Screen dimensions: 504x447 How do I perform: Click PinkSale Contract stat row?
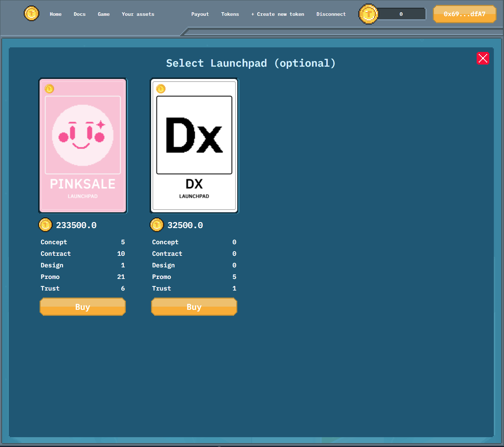(83, 254)
